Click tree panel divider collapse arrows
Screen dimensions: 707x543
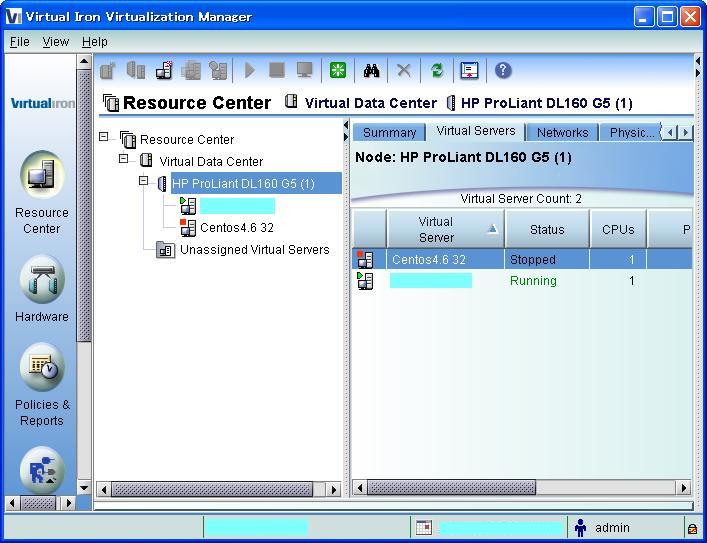(346, 130)
